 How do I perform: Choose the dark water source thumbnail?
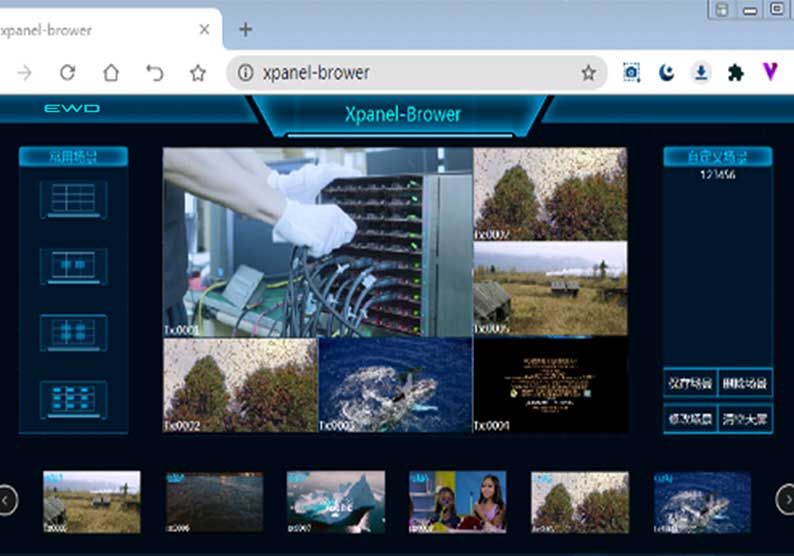click(x=215, y=502)
